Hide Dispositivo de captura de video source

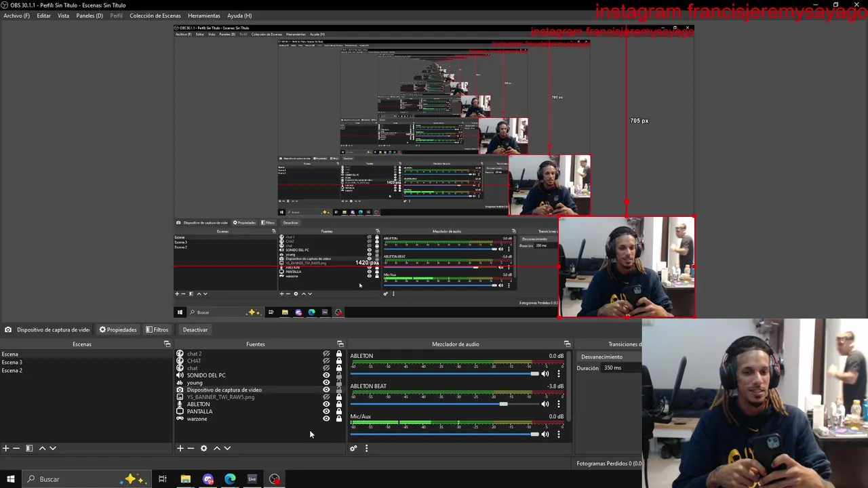click(326, 390)
